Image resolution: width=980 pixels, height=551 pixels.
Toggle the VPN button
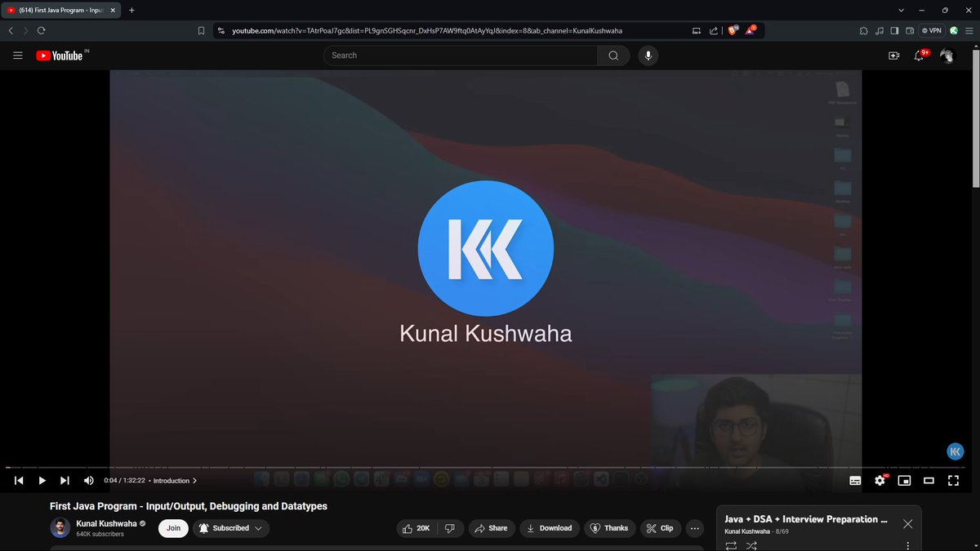click(932, 30)
